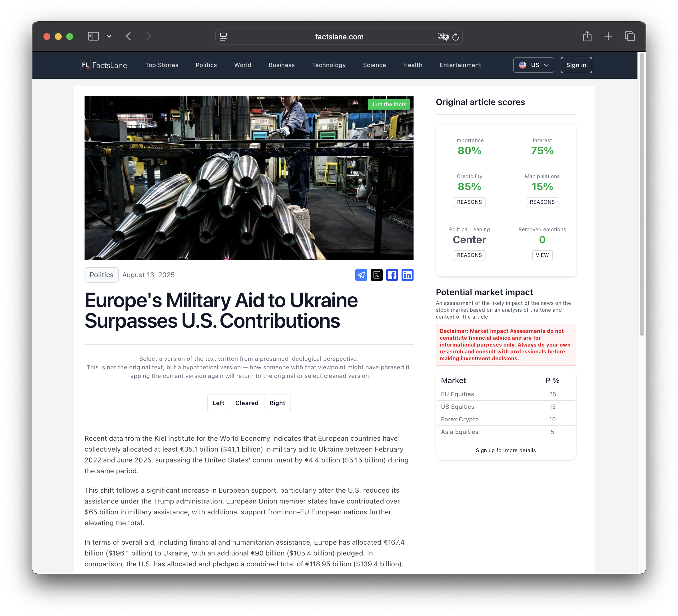Click Safari forward arrow
This screenshot has height=616, width=678.
coord(149,36)
